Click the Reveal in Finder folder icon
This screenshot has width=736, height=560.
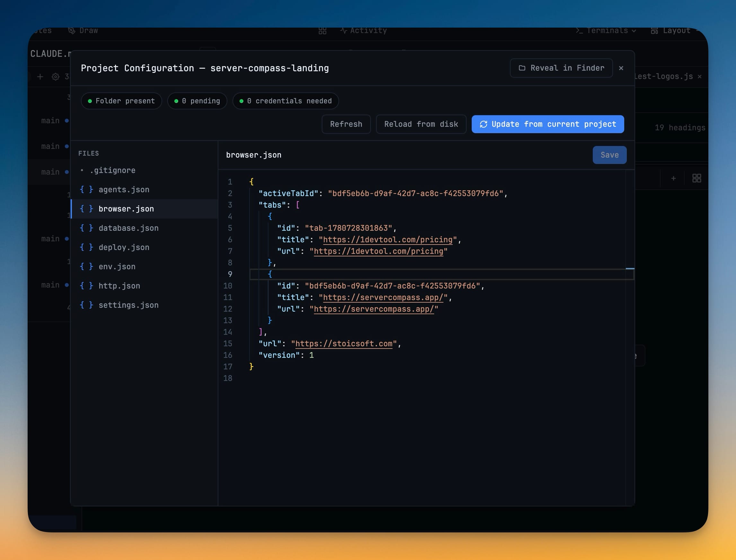tap(522, 68)
